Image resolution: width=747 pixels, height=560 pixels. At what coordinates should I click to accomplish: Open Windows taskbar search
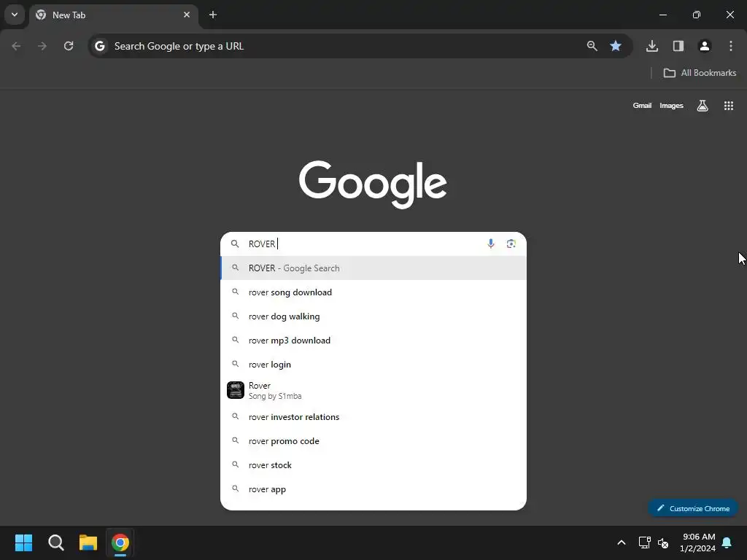(x=55, y=542)
